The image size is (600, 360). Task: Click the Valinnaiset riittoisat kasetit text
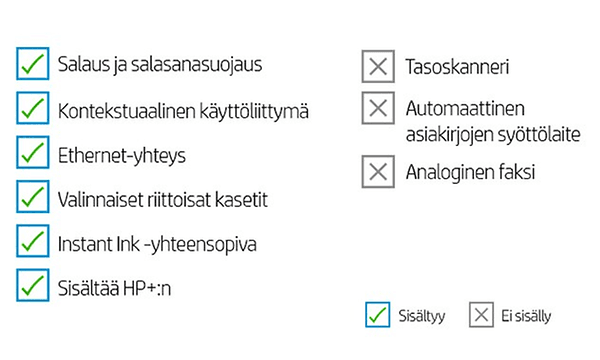point(163,200)
